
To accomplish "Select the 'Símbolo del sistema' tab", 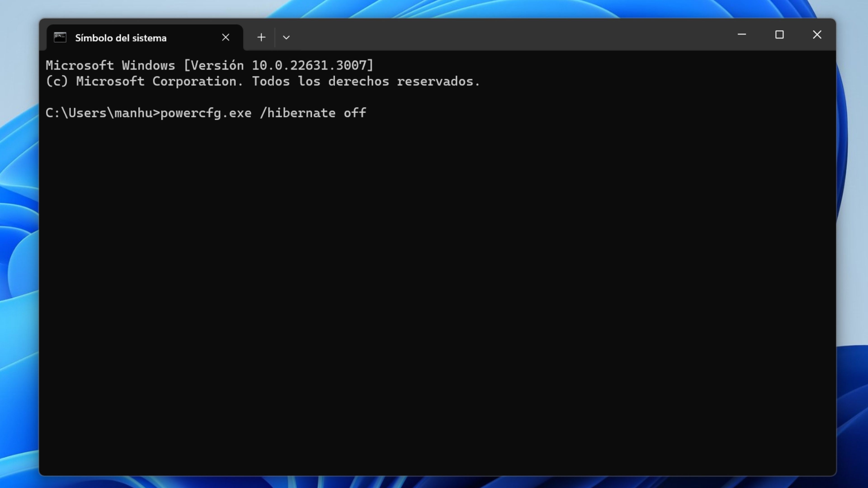I will (x=145, y=37).
